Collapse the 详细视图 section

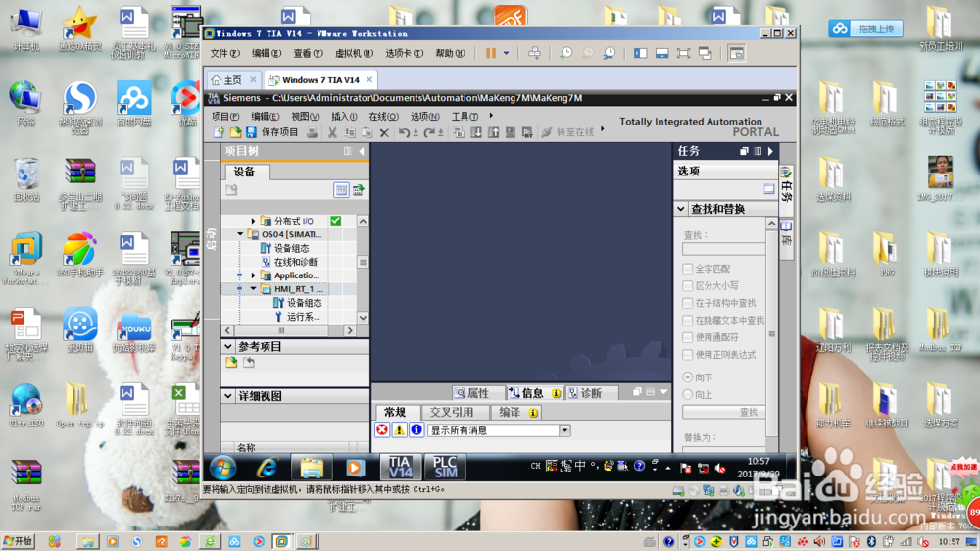(228, 396)
